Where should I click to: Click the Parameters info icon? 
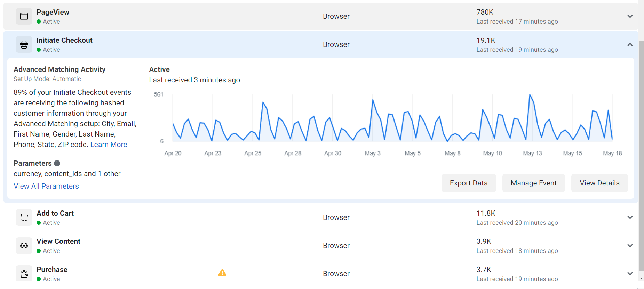[57, 163]
